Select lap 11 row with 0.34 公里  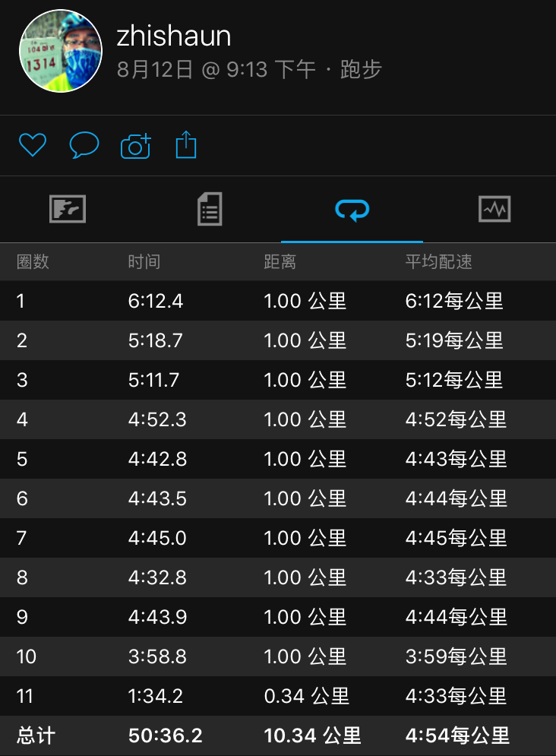pos(278,696)
